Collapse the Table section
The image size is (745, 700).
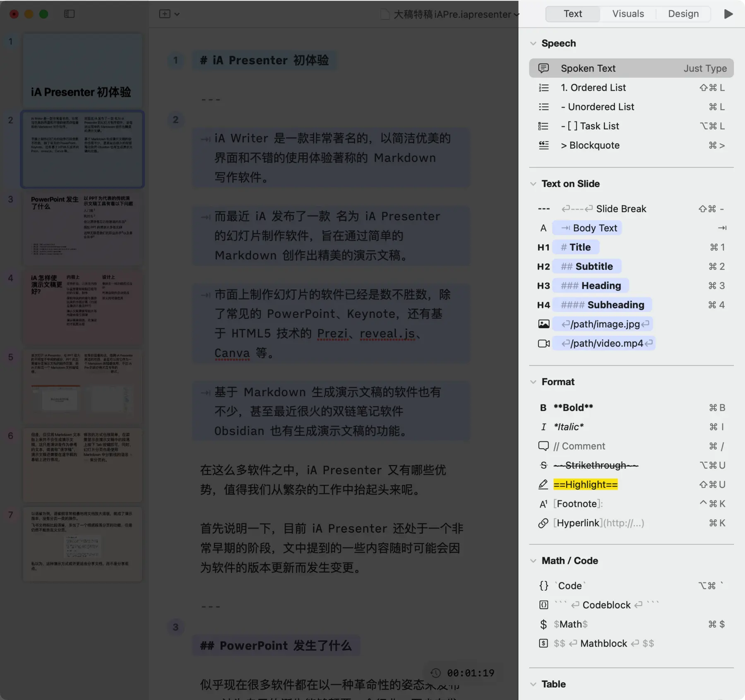pos(533,684)
